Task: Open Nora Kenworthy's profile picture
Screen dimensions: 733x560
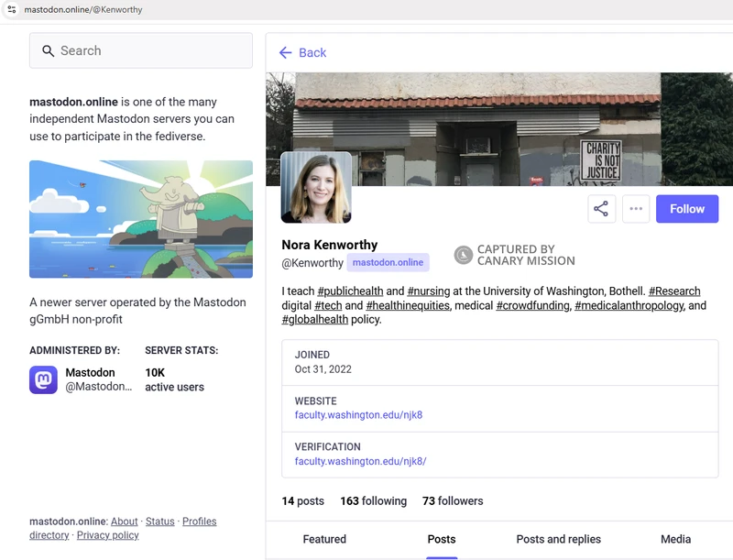Action: tap(316, 187)
